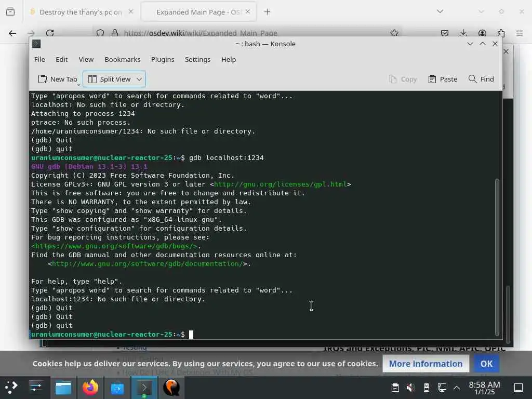This screenshot has width=532, height=399.
Task: Open System Settings from the taskbar
Action: pos(36,388)
